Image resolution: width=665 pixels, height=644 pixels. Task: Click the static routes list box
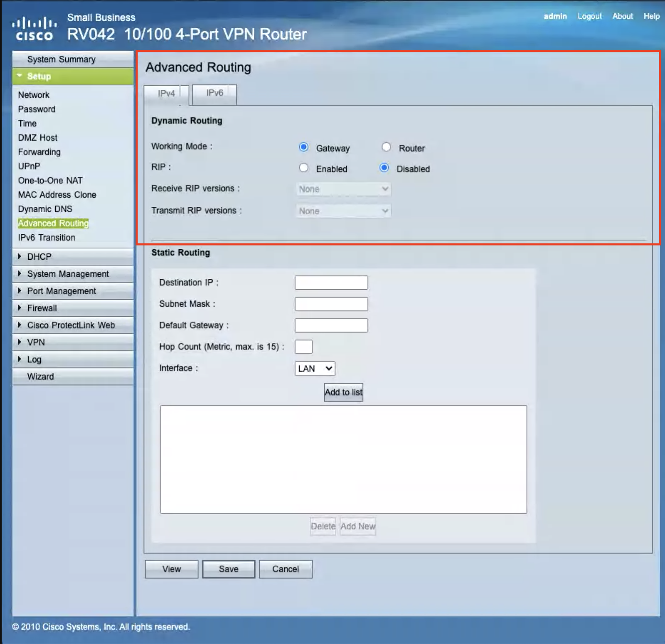[343, 460]
